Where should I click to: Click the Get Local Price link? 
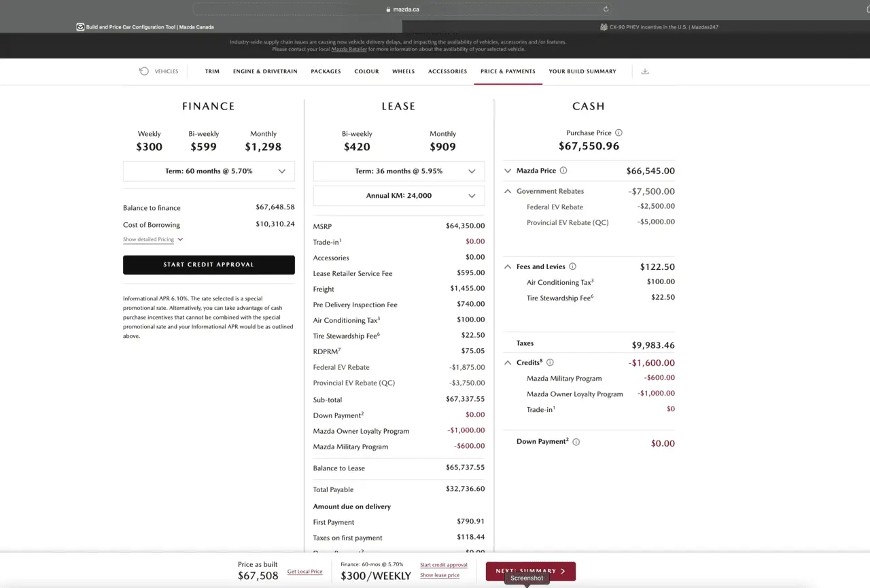point(304,572)
